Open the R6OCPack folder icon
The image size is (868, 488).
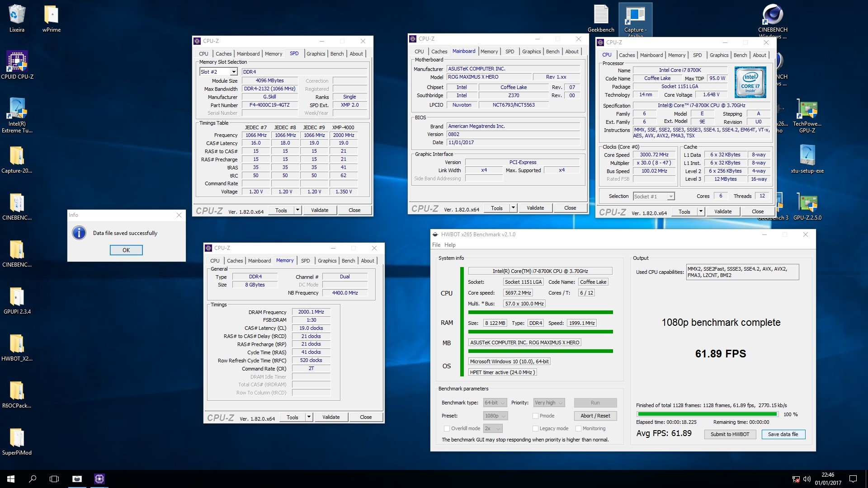(x=17, y=394)
